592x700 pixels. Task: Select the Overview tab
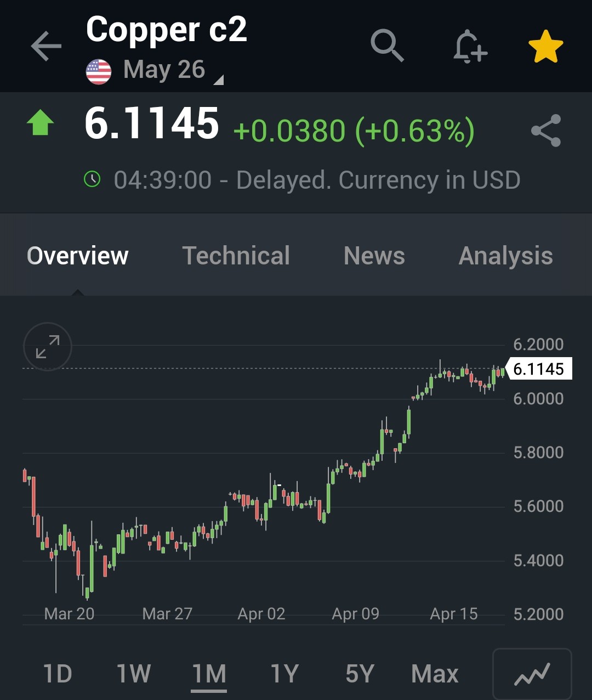click(77, 256)
